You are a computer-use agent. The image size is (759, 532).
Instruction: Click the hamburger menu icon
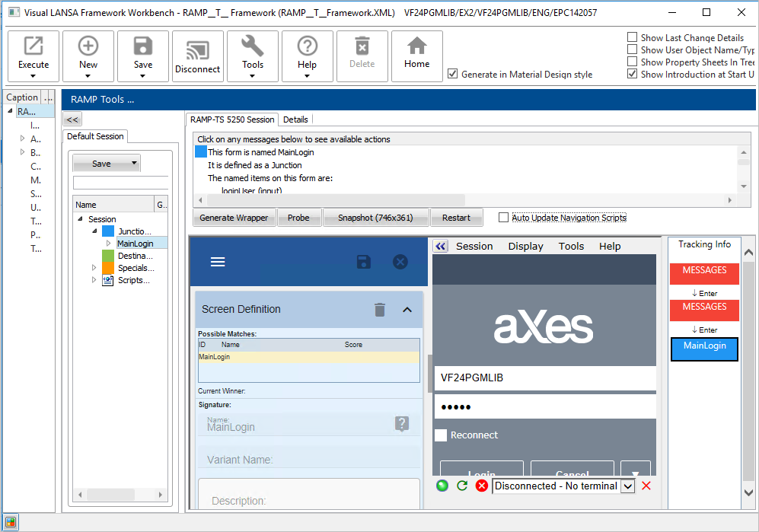pos(218,262)
